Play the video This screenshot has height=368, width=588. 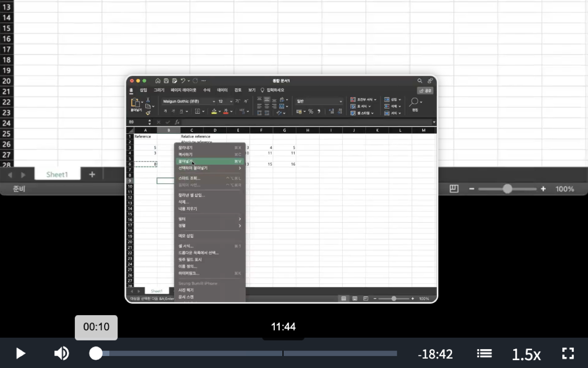click(21, 353)
